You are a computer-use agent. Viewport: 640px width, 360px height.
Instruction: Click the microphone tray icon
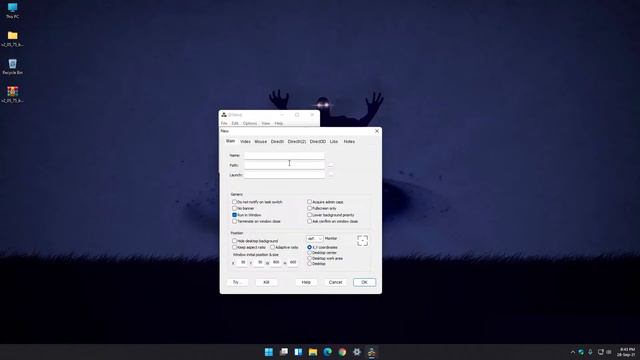590,352
